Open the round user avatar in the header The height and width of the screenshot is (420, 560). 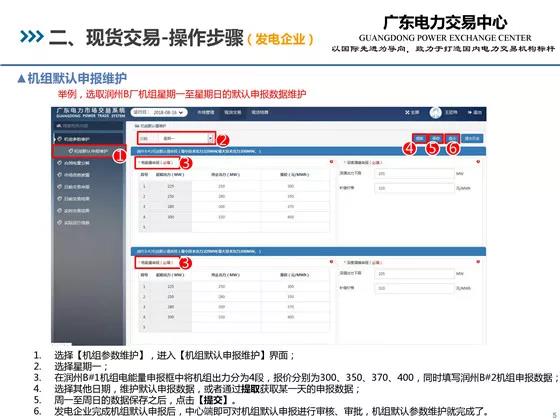pos(435,112)
